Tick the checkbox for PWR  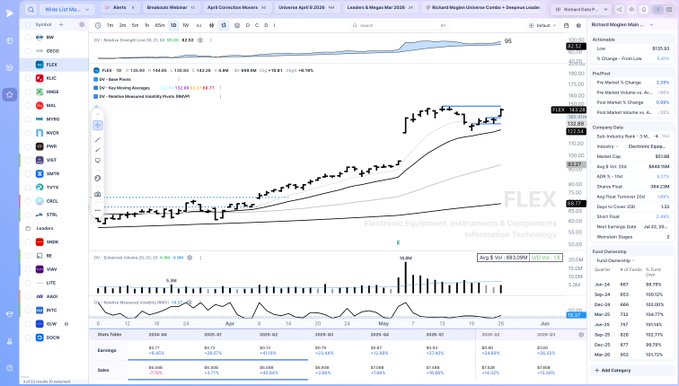coord(28,146)
